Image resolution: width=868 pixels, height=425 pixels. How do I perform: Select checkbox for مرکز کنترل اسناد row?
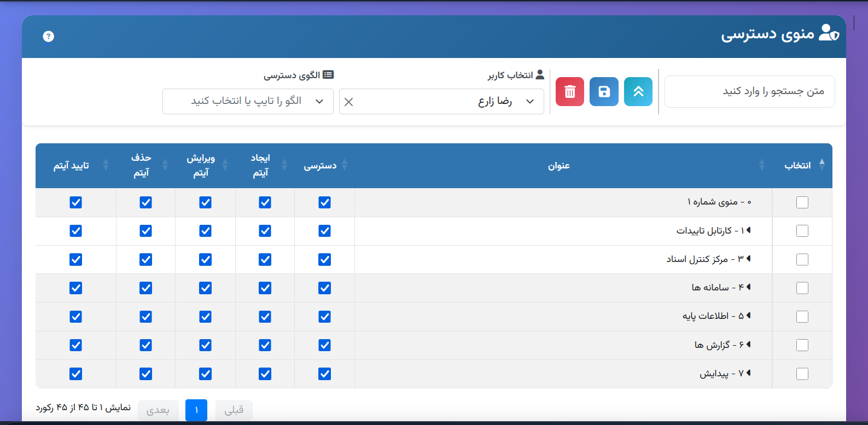802,259
